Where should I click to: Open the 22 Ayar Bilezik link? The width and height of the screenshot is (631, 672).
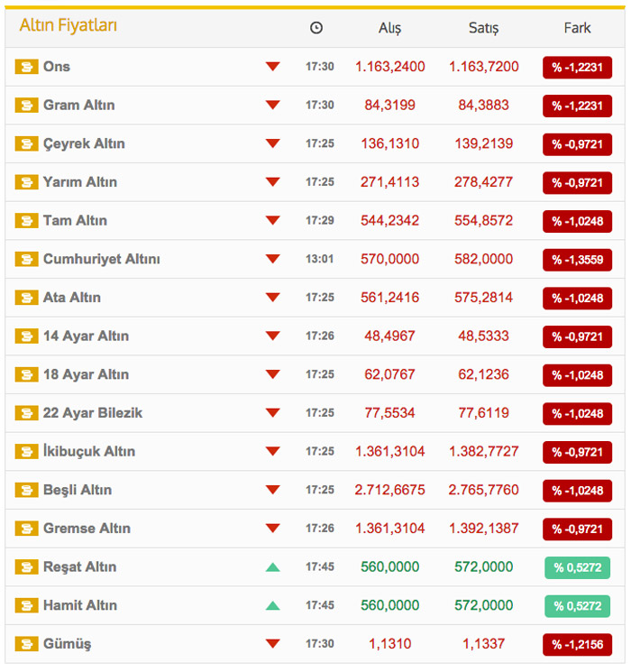[x=92, y=413]
